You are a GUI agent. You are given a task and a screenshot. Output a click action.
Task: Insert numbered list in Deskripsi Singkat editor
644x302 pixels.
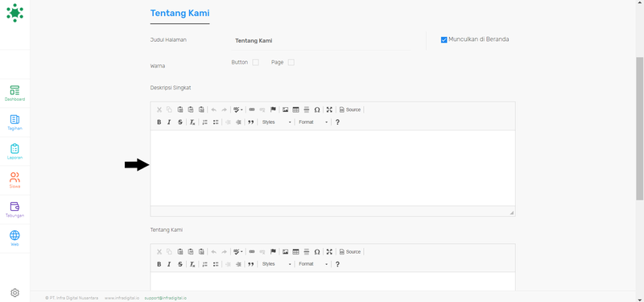point(205,122)
